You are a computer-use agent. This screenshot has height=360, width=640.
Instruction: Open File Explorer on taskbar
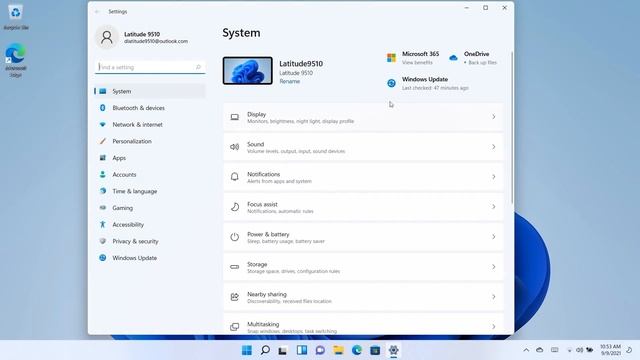(x=338, y=350)
